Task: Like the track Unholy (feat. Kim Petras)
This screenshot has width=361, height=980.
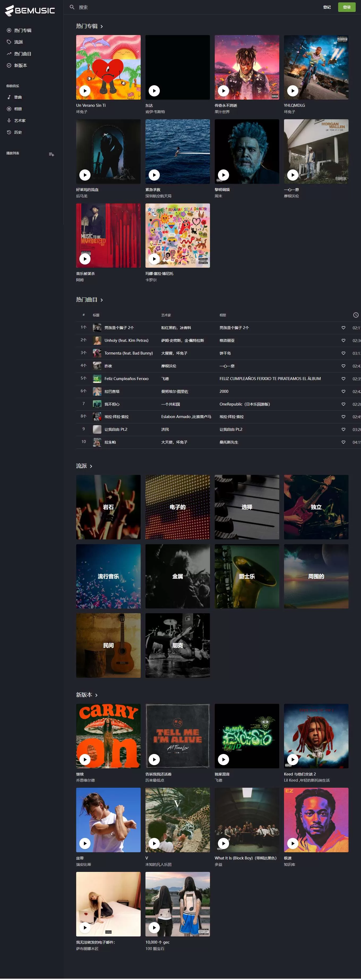Action: pos(343,340)
